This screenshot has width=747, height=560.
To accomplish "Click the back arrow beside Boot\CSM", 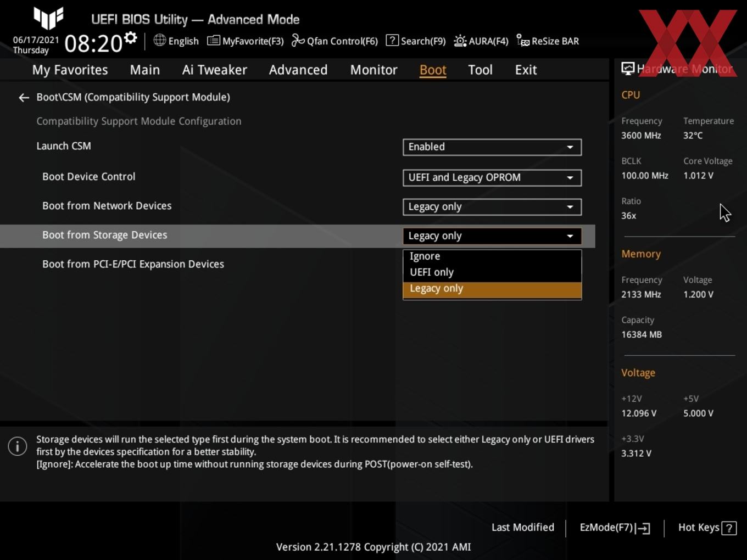I will point(24,98).
